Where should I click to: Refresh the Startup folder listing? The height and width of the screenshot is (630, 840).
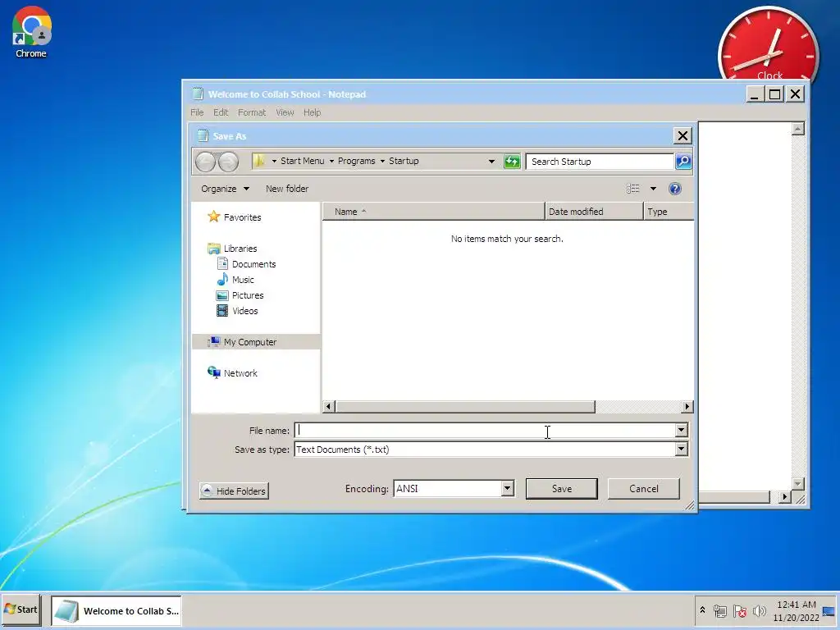click(512, 162)
